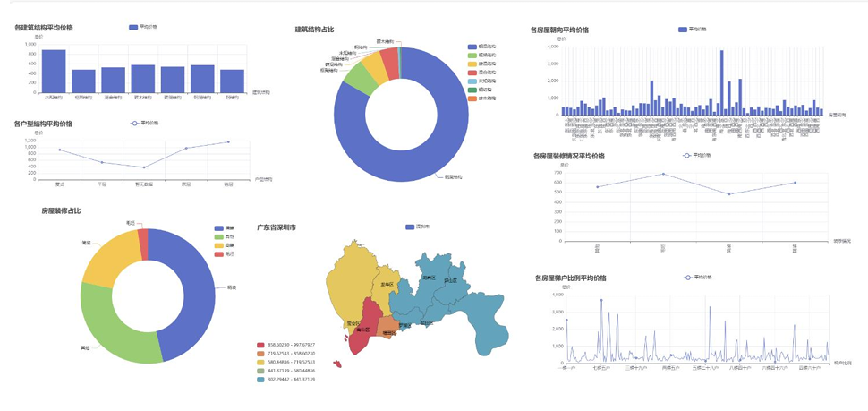Image resolution: width=868 pixels, height=411 pixels.
Task: Select 福田区 region on Shenzhen map
Action: (x=388, y=327)
